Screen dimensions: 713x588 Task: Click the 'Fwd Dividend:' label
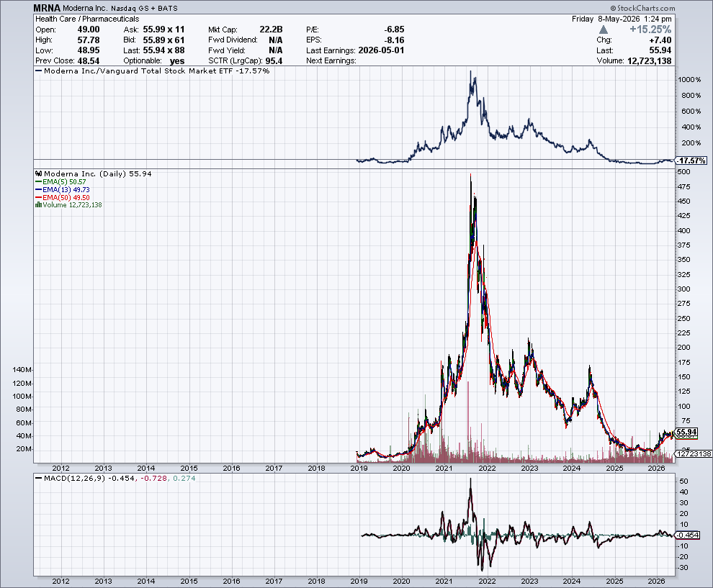233,40
